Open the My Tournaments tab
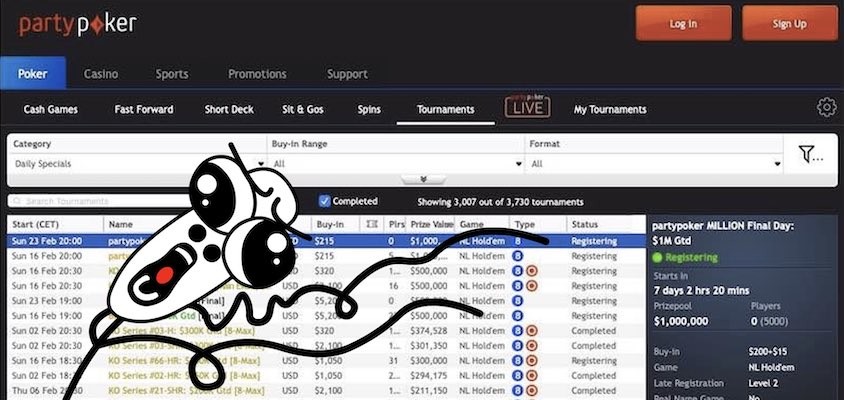Image resolution: width=844 pixels, height=400 pixels. tap(610, 109)
